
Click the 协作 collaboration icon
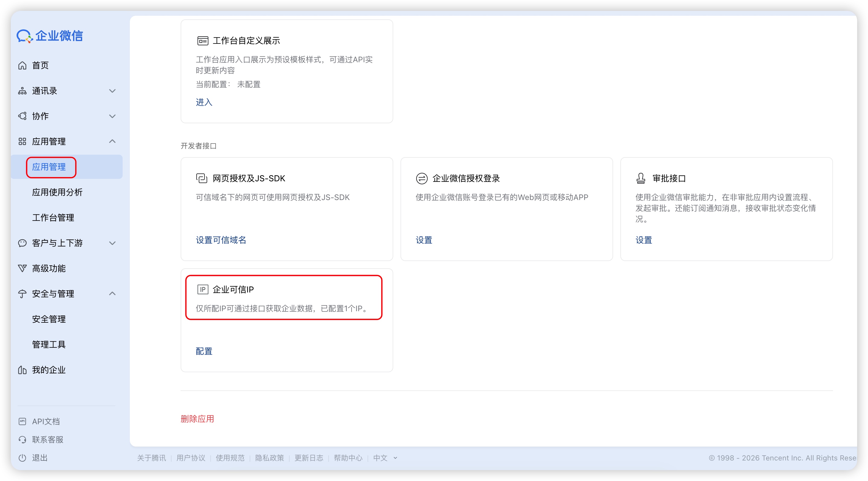pos(22,116)
